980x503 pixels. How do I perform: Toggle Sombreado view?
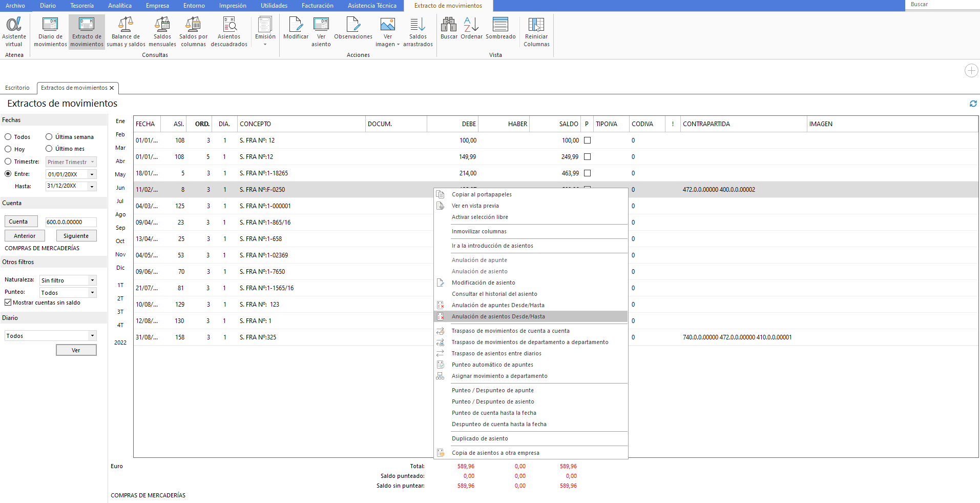pos(501,28)
